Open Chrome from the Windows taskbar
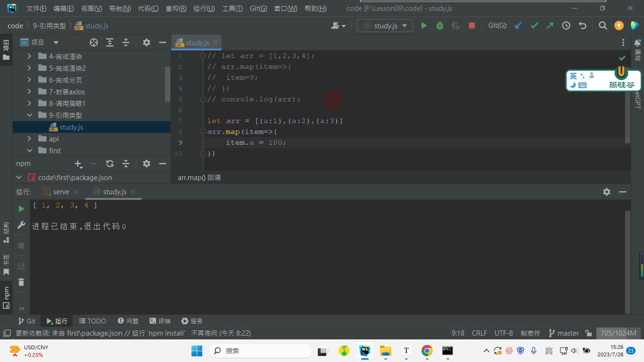This screenshot has width=644, height=362. click(x=427, y=351)
